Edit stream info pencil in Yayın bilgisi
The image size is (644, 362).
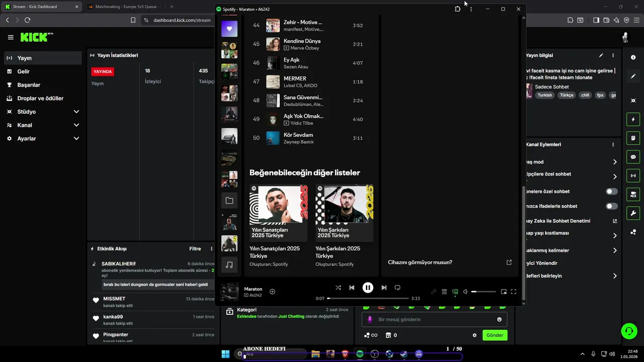coord(601,55)
